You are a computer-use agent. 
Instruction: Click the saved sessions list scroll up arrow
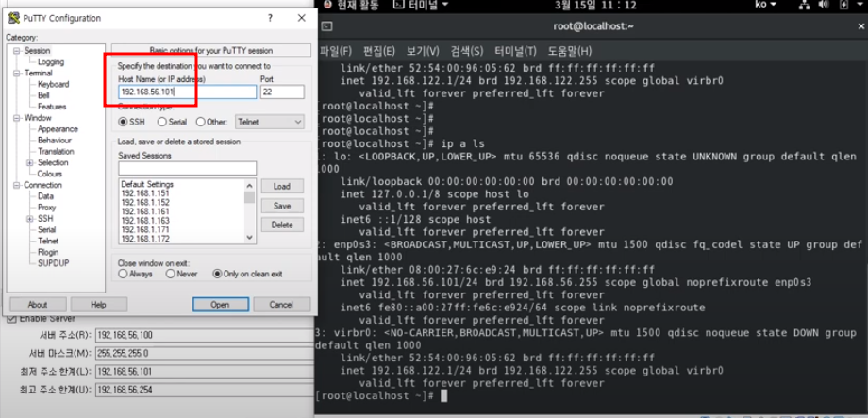[250, 186]
